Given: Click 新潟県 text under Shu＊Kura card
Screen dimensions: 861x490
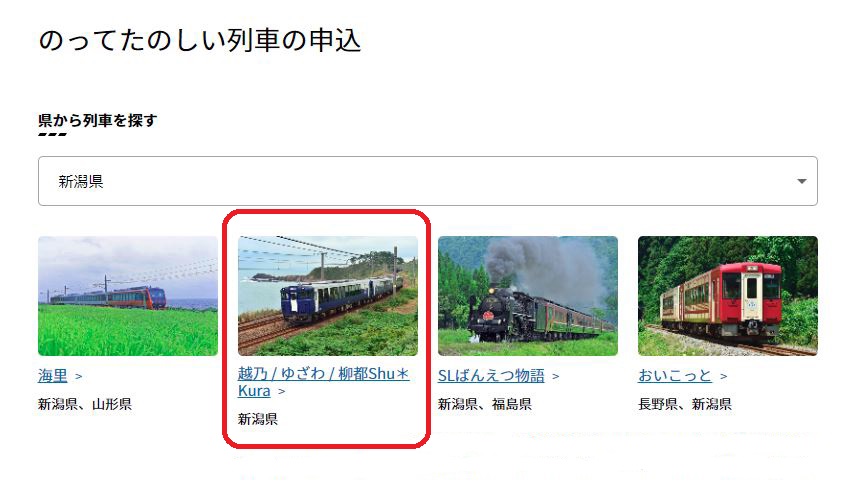Looking at the screenshot, I should (x=258, y=420).
